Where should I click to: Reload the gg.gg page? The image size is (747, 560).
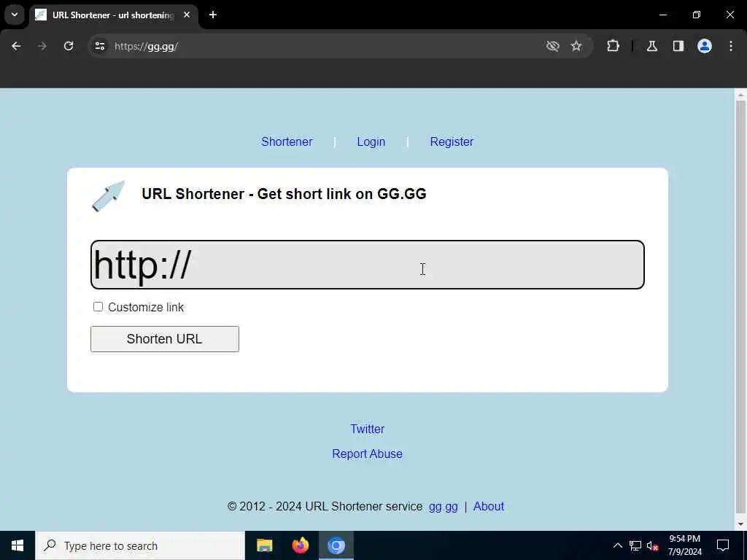coord(69,46)
